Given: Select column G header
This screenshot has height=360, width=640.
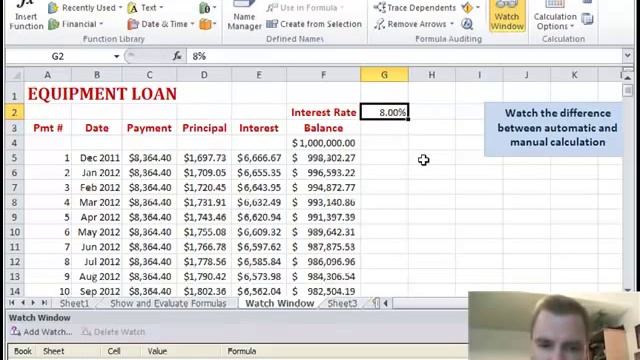Looking at the screenshot, I should pyautogui.click(x=384, y=75).
